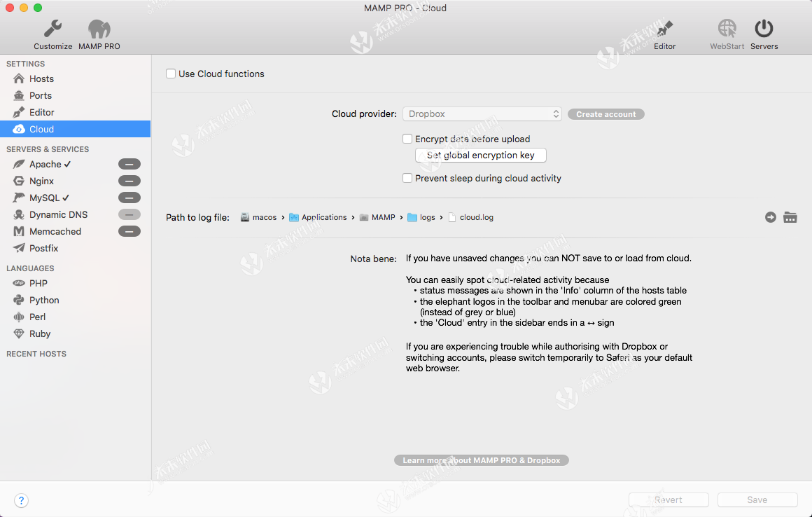Toggle the Nginx service switch

pos(129,181)
